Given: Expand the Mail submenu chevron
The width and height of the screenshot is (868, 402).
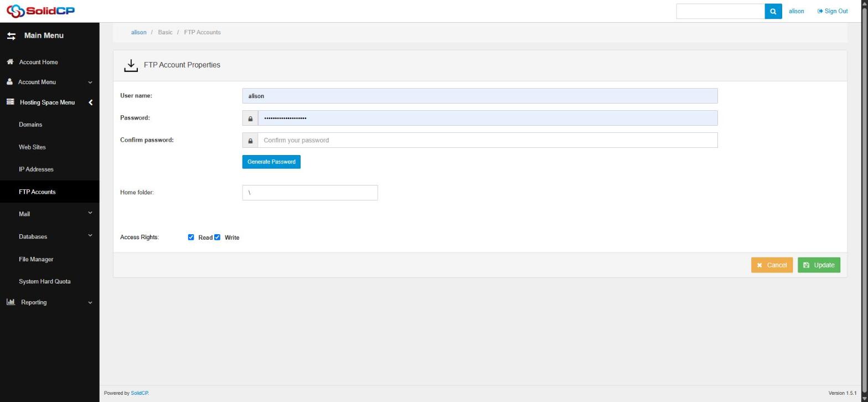Looking at the screenshot, I should pyautogui.click(x=90, y=213).
